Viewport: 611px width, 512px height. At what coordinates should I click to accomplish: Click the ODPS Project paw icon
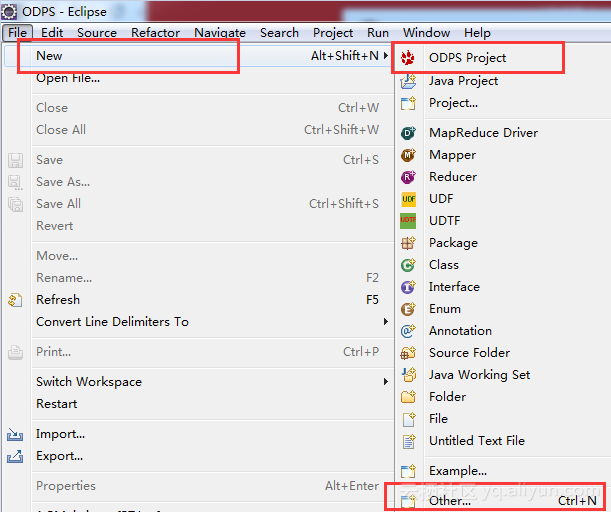[x=408, y=58]
